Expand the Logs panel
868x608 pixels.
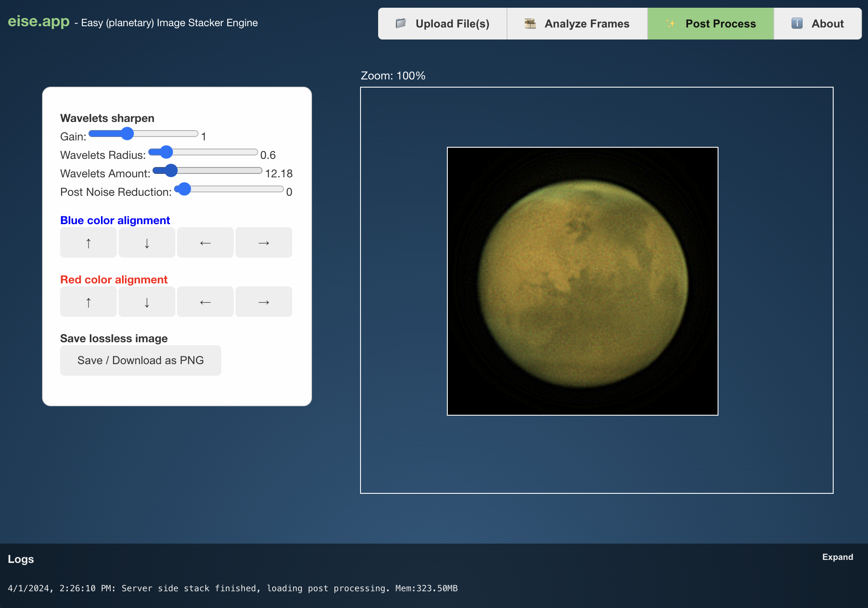click(837, 557)
